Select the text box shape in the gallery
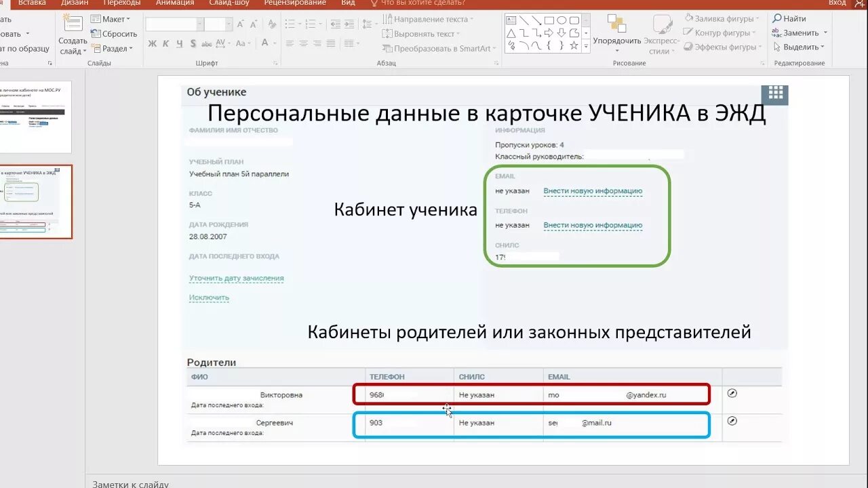The width and height of the screenshot is (868, 488). tap(511, 20)
